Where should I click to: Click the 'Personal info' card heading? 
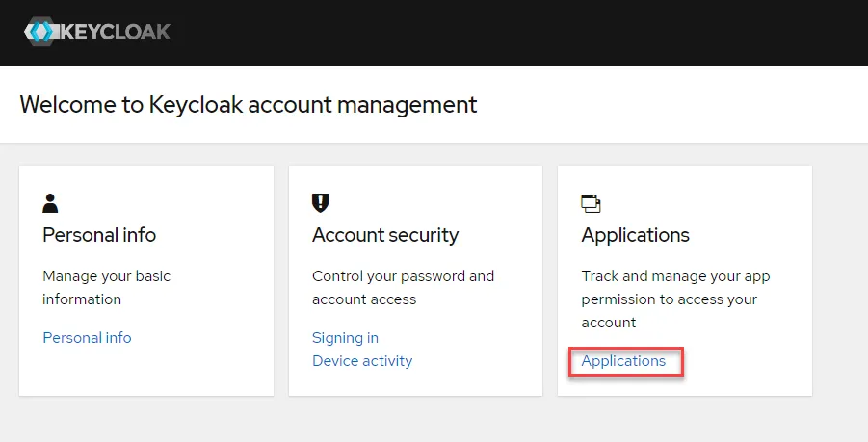click(x=99, y=235)
